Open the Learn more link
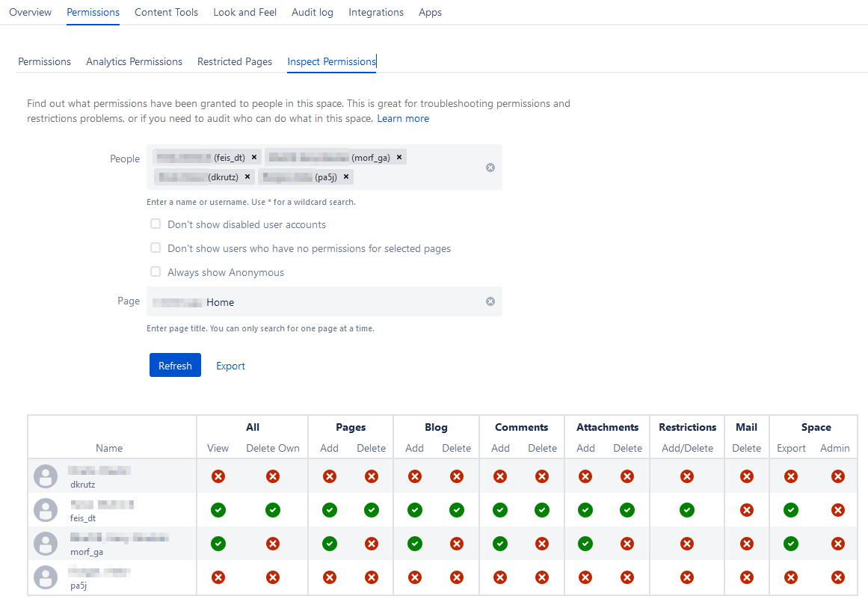The height and width of the screenshot is (608, 868). 403,118
